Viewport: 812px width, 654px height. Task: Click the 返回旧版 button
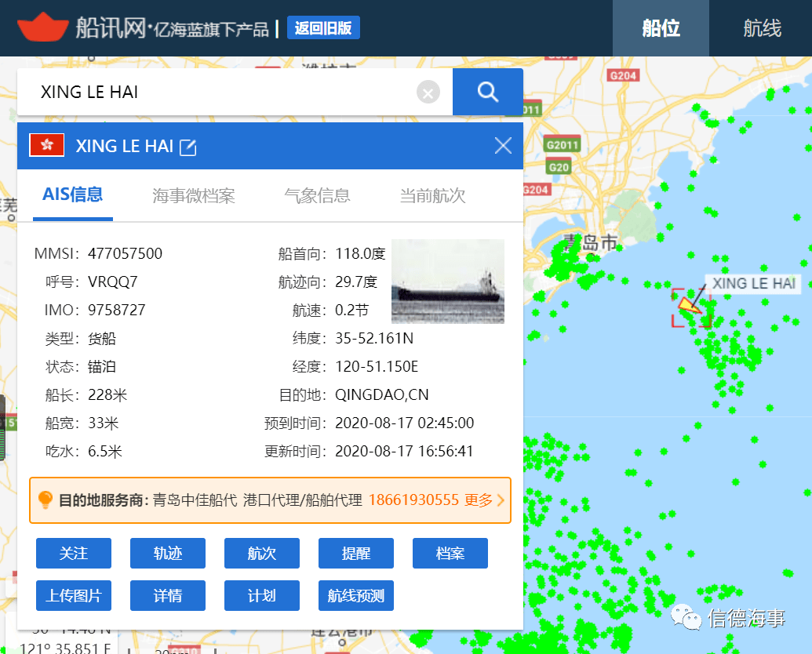(x=323, y=28)
